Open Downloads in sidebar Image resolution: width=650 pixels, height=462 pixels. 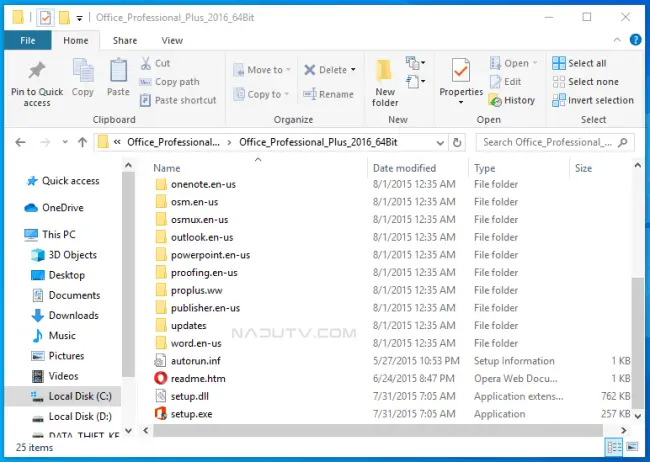(65, 315)
